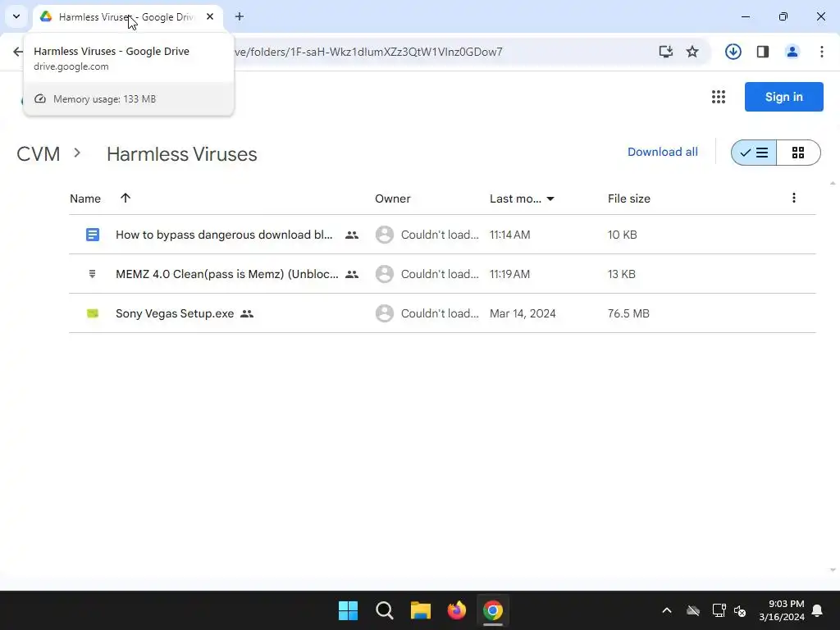
Task: Click 11:14 AM modified time
Action: click(x=510, y=235)
